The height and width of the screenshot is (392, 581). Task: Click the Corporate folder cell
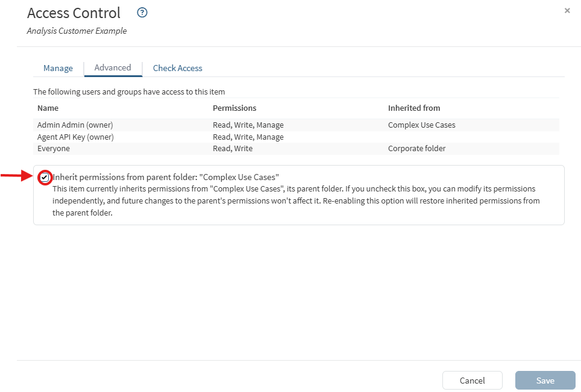click(416, 148)
